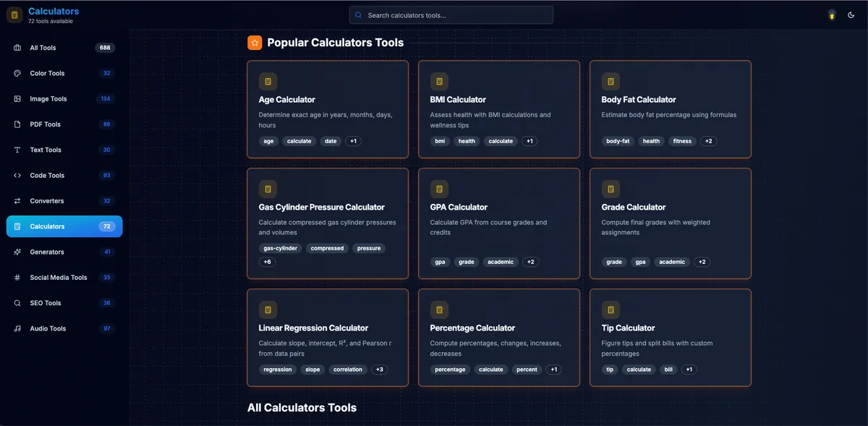Click the Gas Cylinder Pressure Calculator card icon
The height and width of the screenshot is (426, 868).
click(268, 189)
